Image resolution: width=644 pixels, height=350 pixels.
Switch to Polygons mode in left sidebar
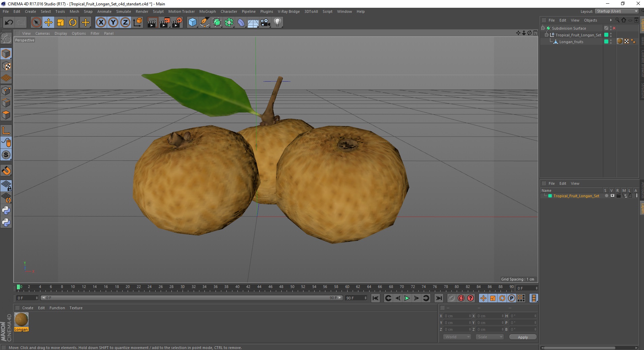6,115
